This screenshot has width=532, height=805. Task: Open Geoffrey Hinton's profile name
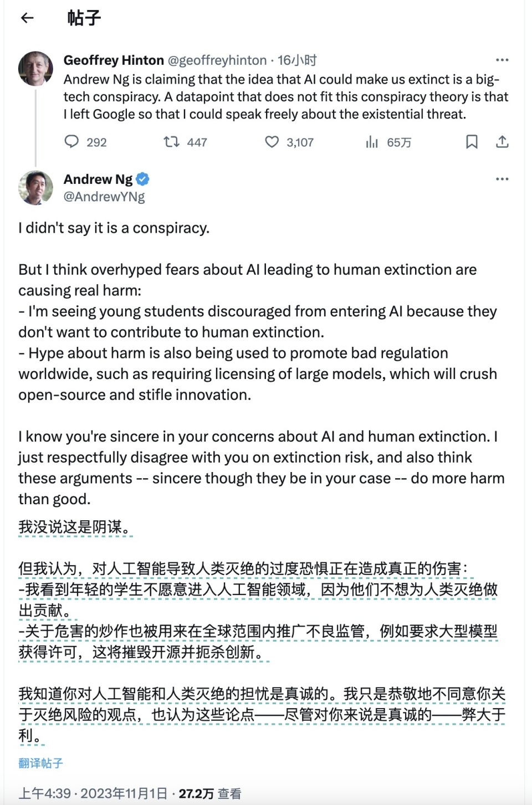(114, 60)
